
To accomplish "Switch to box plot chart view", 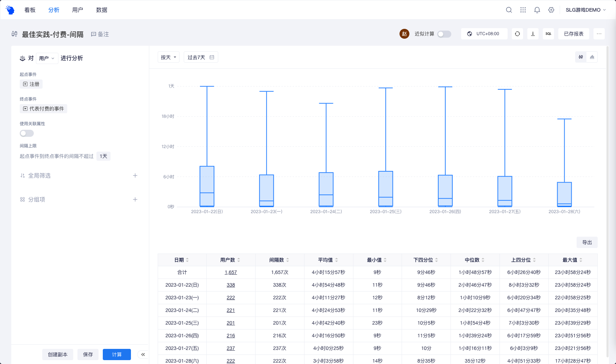I will point(581,57).
